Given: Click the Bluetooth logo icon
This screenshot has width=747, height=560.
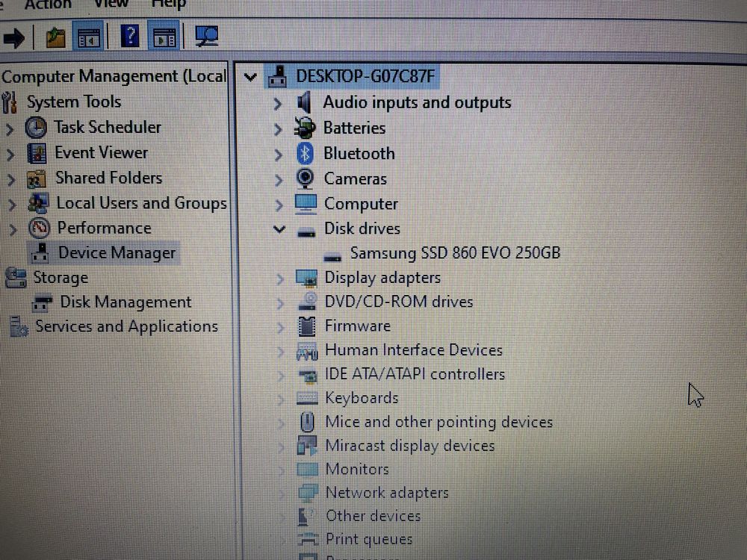Looking at the screenshot, I should (x=305, y=153).
